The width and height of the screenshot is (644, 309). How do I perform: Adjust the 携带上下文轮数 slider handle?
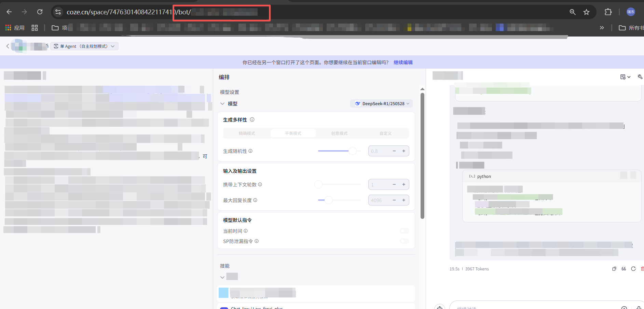tap(318, 184)
